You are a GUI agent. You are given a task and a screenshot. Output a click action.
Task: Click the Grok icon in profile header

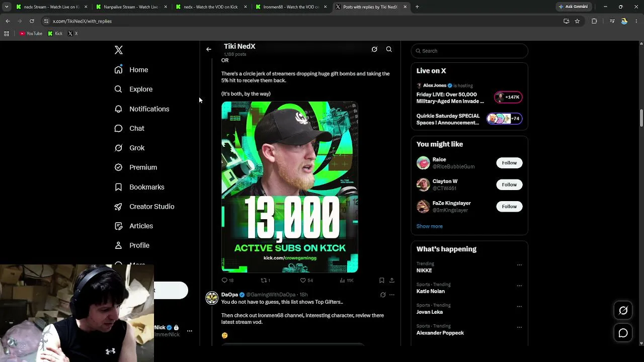[374, 49]
